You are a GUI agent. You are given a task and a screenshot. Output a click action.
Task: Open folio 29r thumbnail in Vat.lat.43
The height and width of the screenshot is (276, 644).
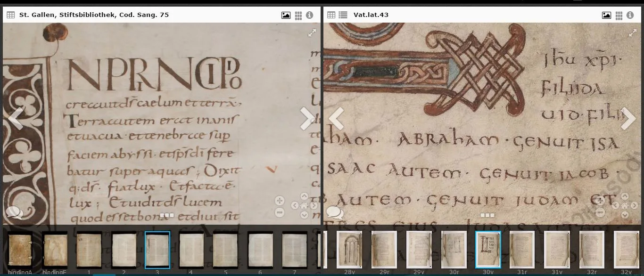pyautogui.click(x=384, y=250)
